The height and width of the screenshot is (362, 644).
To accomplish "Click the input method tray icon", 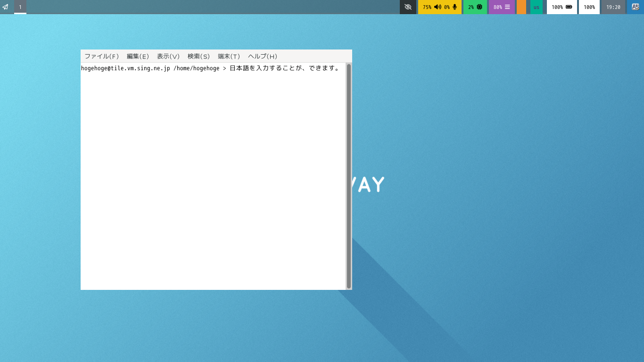I will click(636, 7).
